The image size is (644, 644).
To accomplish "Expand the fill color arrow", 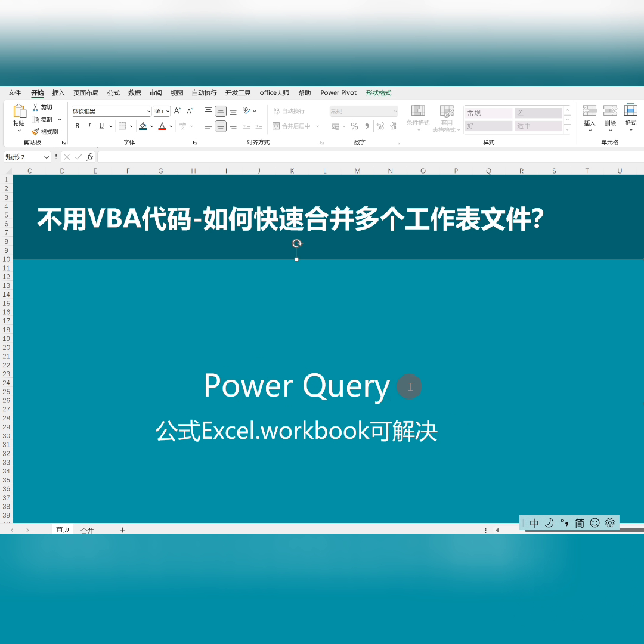I will [152, 126].
